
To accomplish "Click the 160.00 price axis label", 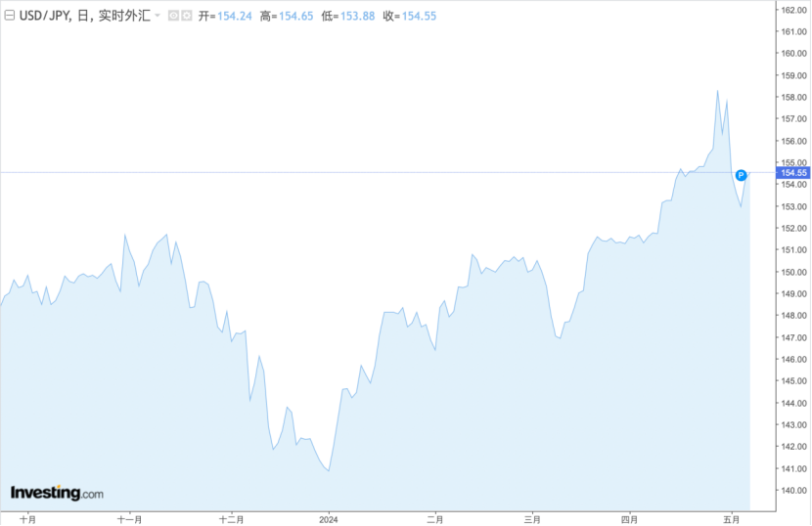I will point(793,53).
